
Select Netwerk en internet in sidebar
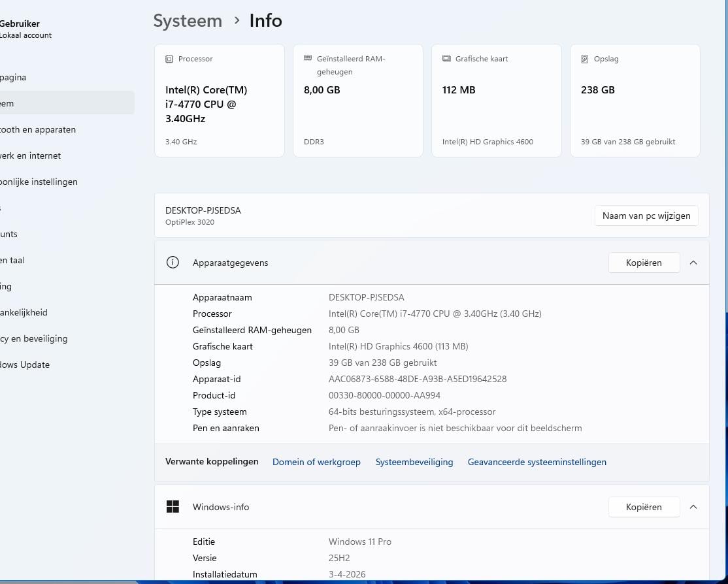pyautogui.click(x=31, y=155)
